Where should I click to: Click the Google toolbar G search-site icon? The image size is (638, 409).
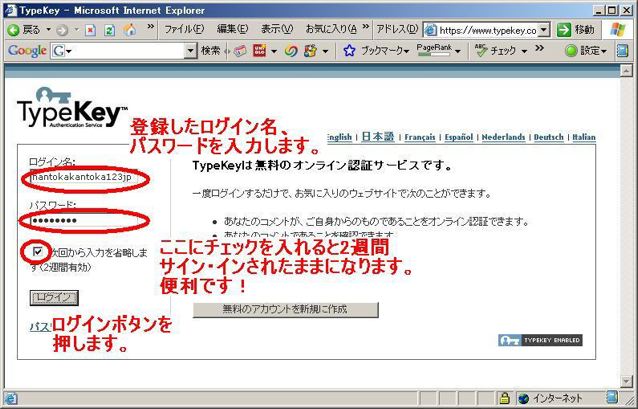pyautogui.click(x=61, y=51)
